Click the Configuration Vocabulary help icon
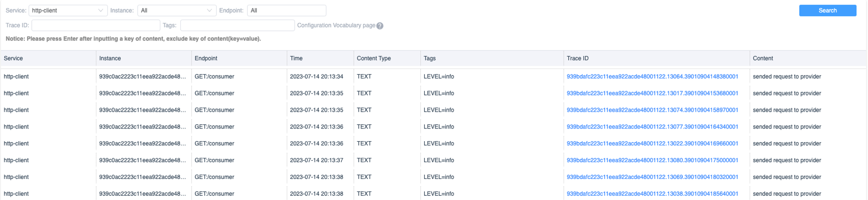Screen dimensions: 868x200 click(x=380, y=26)
